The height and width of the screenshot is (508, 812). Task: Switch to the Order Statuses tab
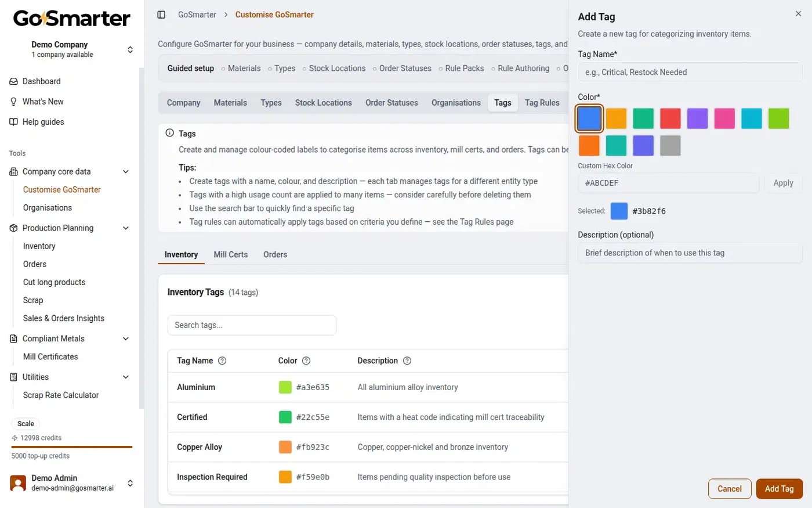(x=391, y=103)
